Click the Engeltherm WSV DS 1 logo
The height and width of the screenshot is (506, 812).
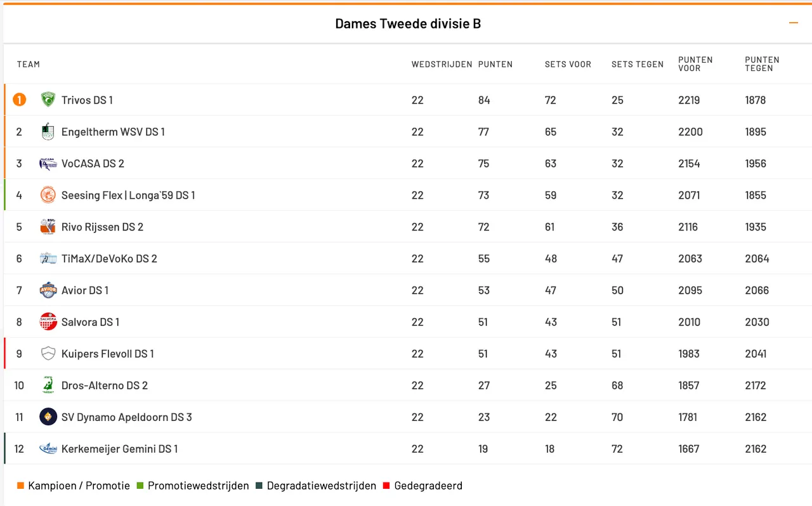(48, 131)
